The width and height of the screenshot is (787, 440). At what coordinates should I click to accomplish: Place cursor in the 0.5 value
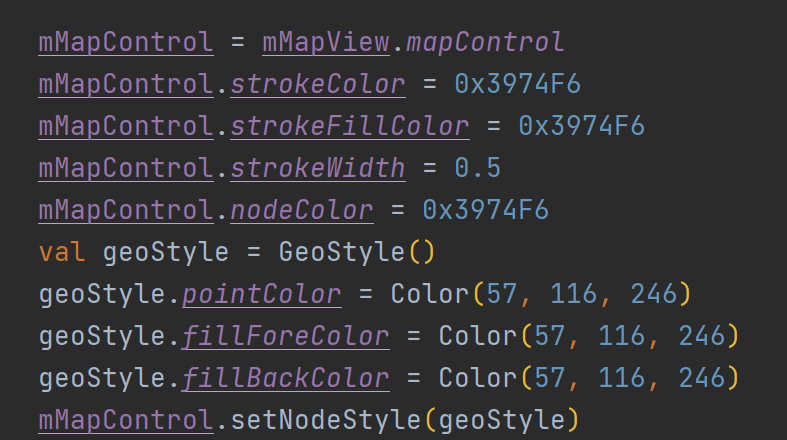click(x=477, y=168)
